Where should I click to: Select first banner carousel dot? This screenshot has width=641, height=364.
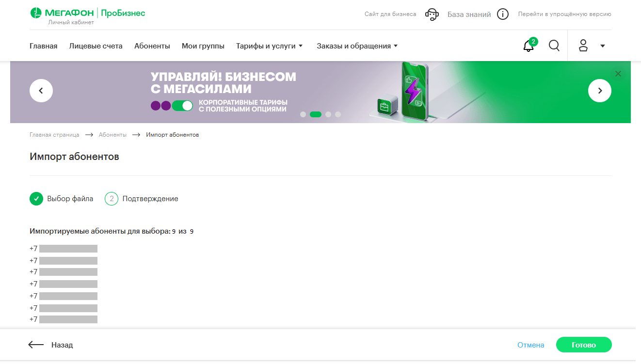point(303,114)
